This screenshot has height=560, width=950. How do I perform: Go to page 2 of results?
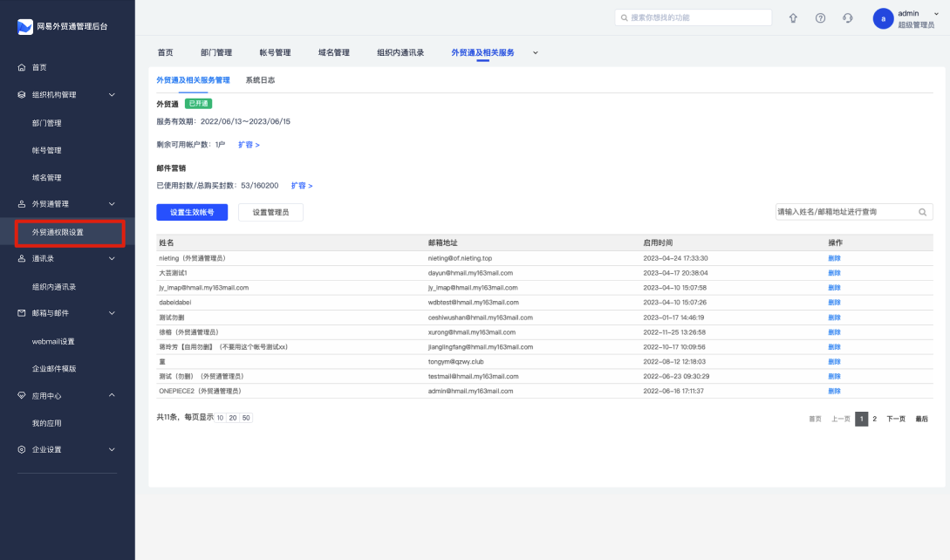pos(875,419)
